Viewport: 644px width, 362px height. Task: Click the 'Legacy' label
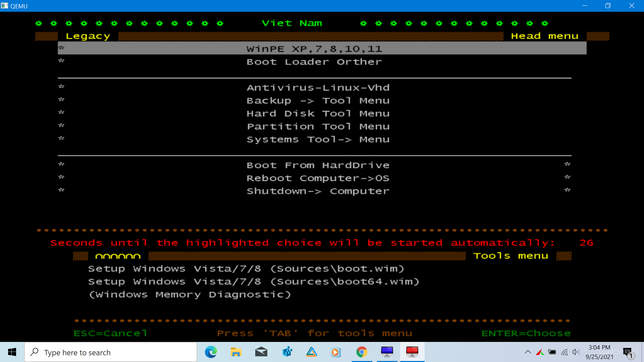(88, 36)
